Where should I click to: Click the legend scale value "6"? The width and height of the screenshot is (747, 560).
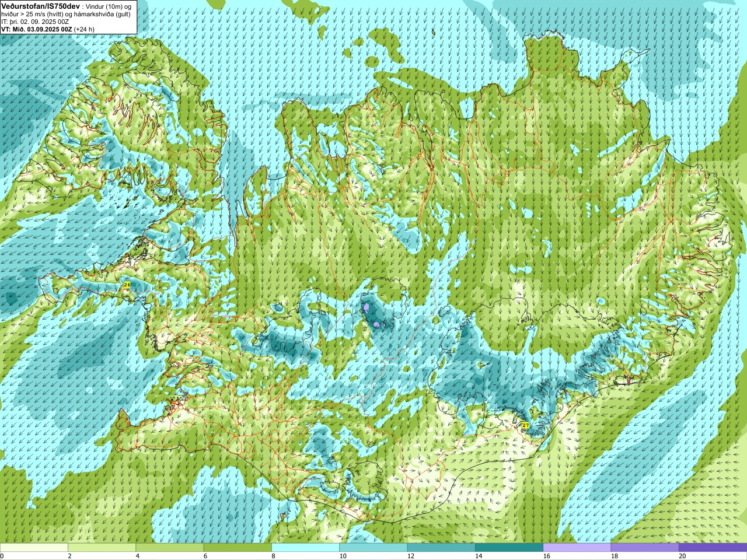205,556
